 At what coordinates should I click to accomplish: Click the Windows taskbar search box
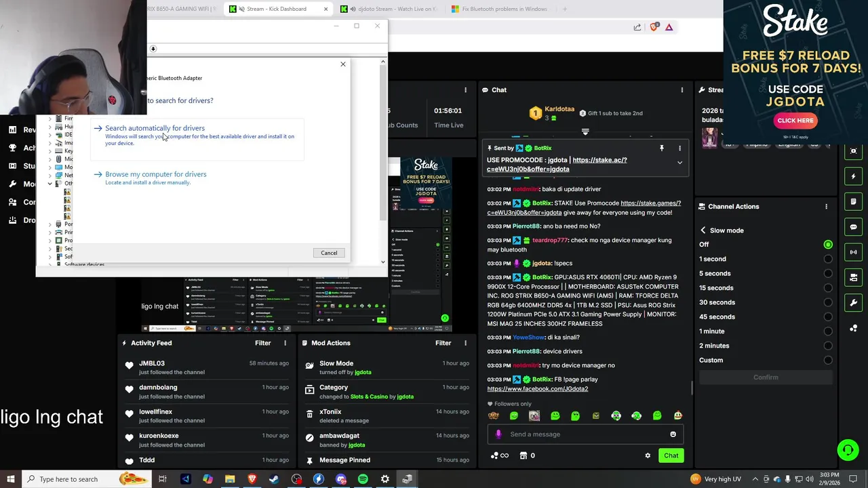[88, 479]
